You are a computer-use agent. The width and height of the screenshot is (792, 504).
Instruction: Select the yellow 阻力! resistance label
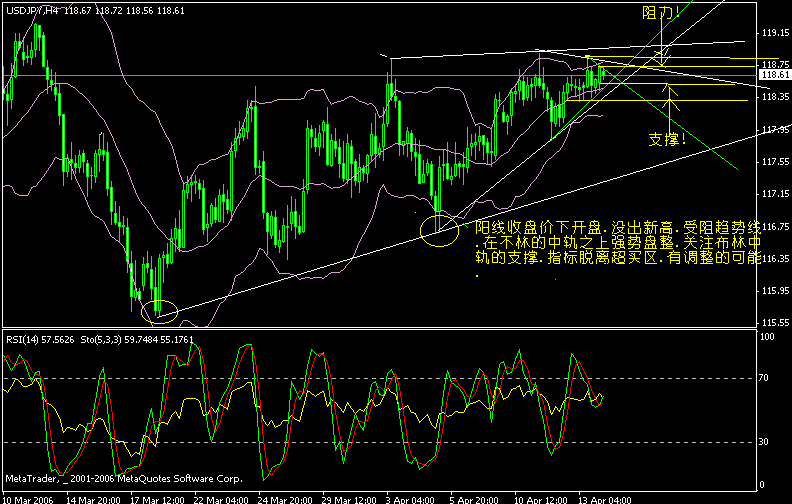661,12
